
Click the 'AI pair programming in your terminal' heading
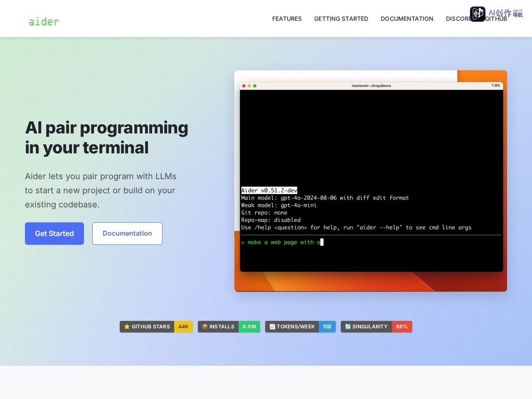click(106, 138)
